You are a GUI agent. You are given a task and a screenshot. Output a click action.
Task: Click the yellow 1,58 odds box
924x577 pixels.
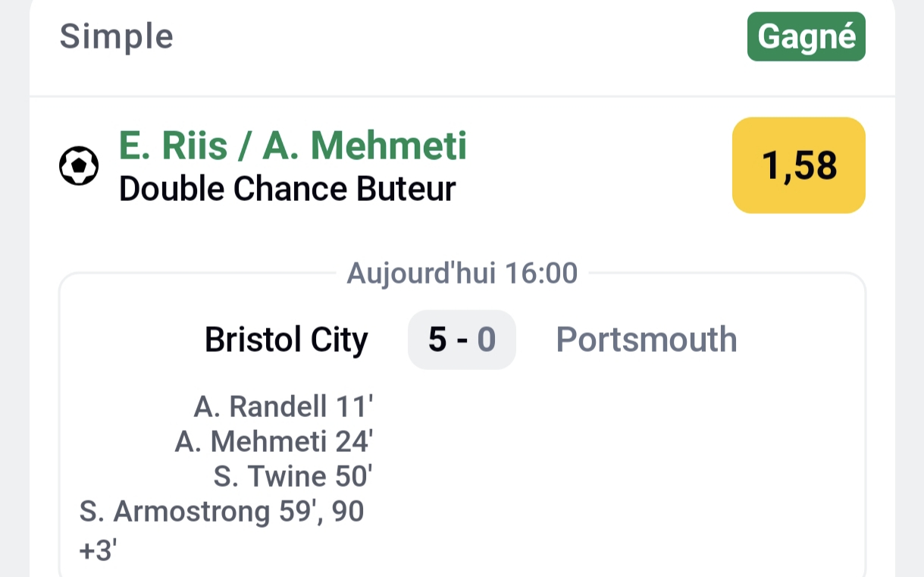coord(798,165)
